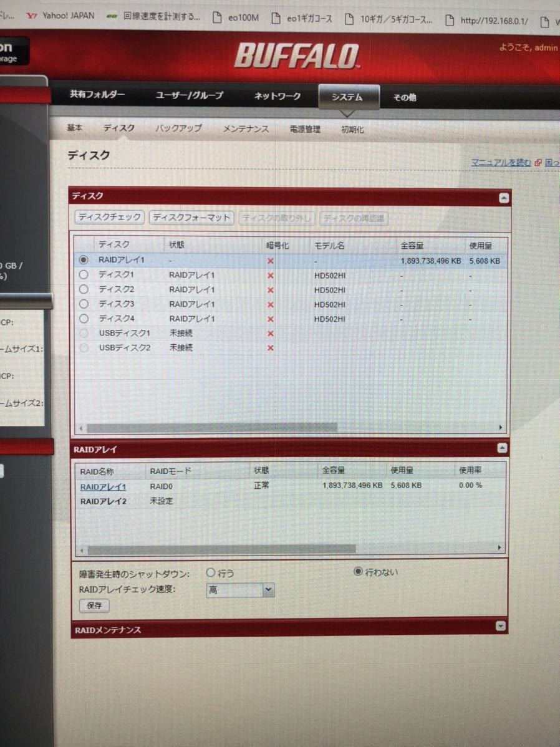
Task: Open the メンテナンス tab
Action: pos(246,129)
